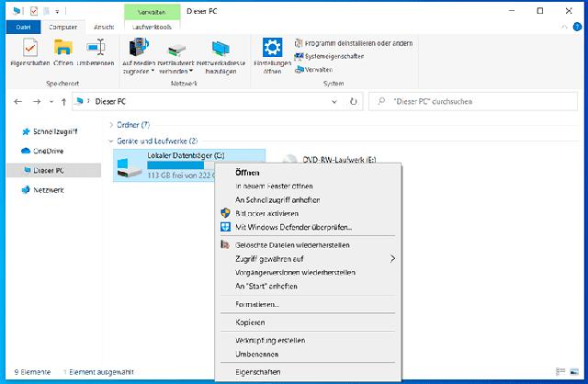This screenshot has height=384, width=588.
Task: Click the window's Dieser PC title icon
Action: (17, 11)
